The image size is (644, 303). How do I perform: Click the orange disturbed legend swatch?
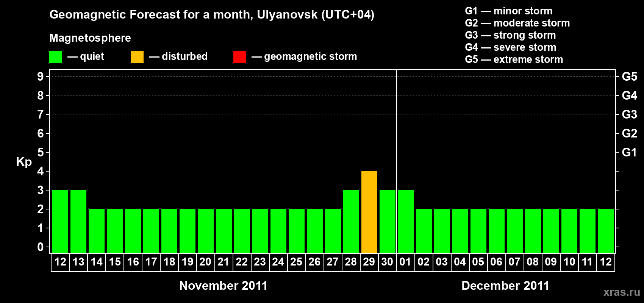point(137,57)
